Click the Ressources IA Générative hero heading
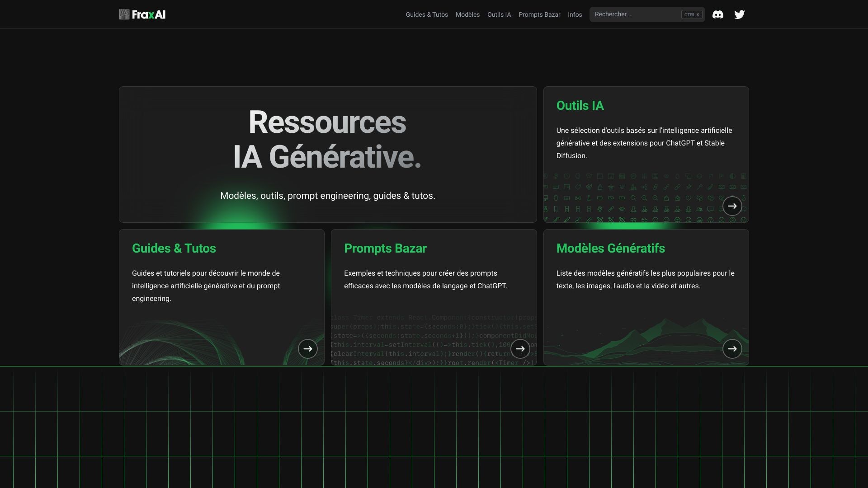The height and width of the screenshot is (488, 868). coord(327,140)
